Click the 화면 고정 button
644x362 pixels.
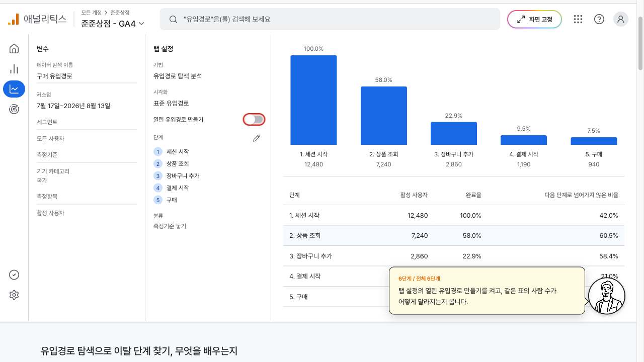tap(534, 19)
